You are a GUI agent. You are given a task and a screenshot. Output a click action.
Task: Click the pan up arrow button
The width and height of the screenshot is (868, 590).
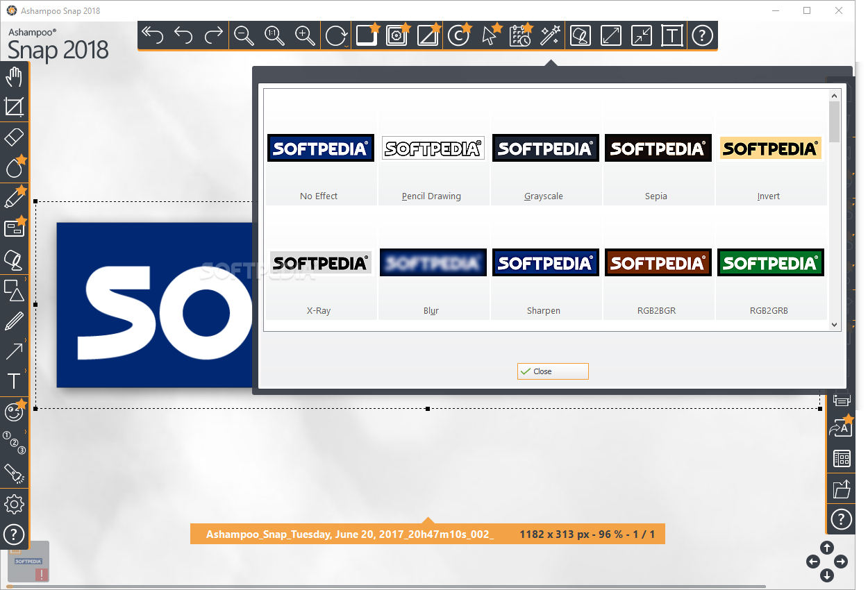click(x=827, y=548)
